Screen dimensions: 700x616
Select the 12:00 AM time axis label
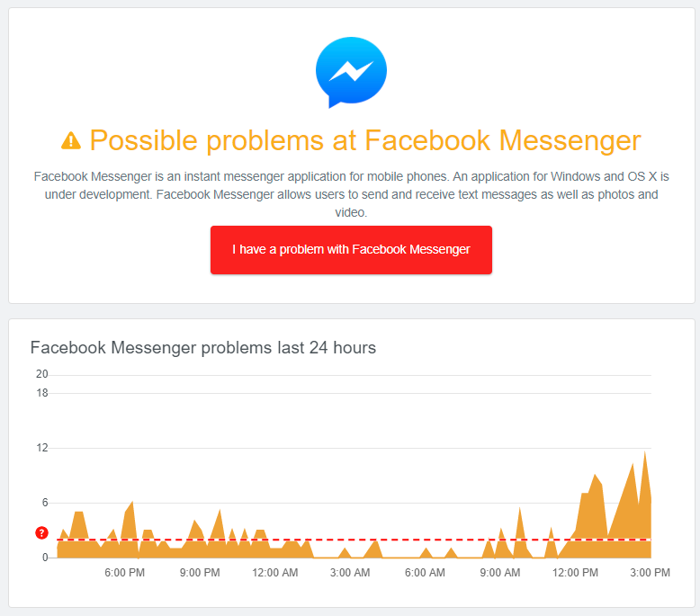click(x=274, y=573)
